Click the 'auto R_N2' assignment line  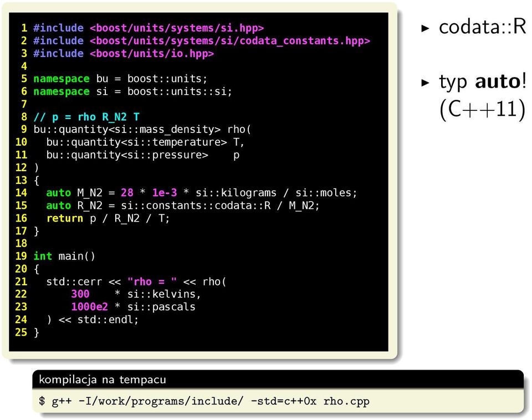pyautogui.click(x=183, y=205)
